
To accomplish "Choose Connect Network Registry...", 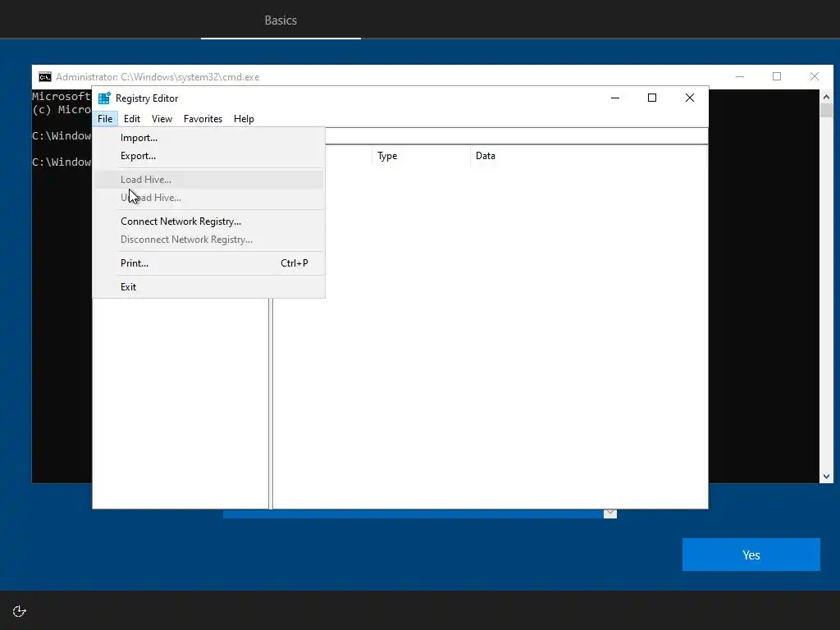I will click(209, 221).
